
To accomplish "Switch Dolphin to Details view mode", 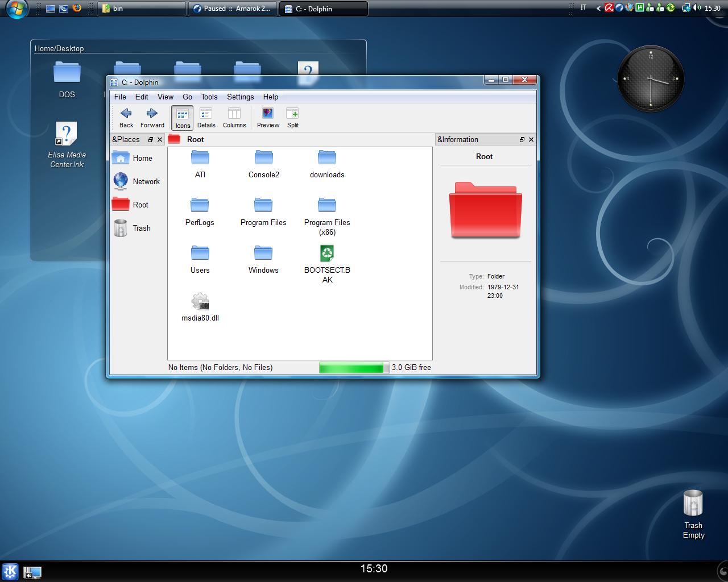I will click(x=206, y=118).
